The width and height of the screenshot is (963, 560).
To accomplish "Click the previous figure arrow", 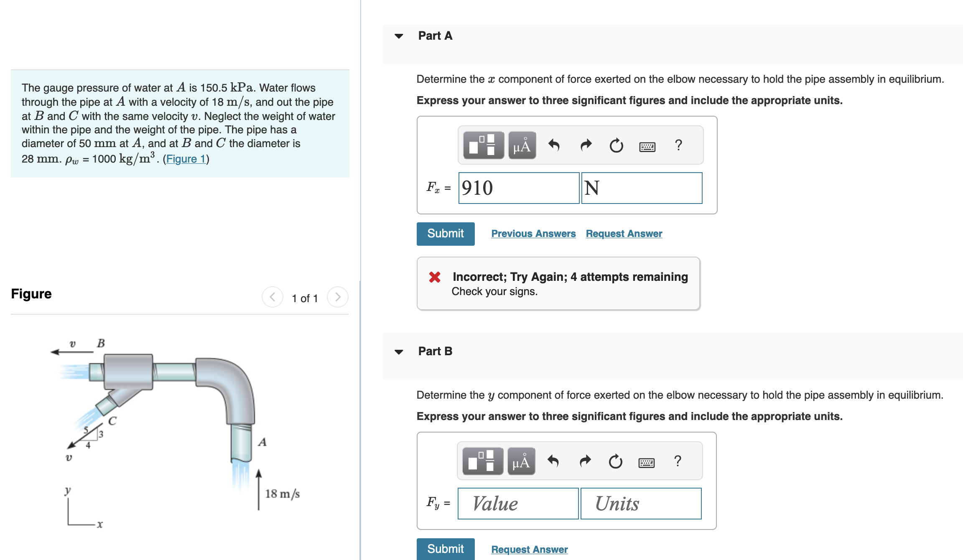I will click(x=272, y=298).
